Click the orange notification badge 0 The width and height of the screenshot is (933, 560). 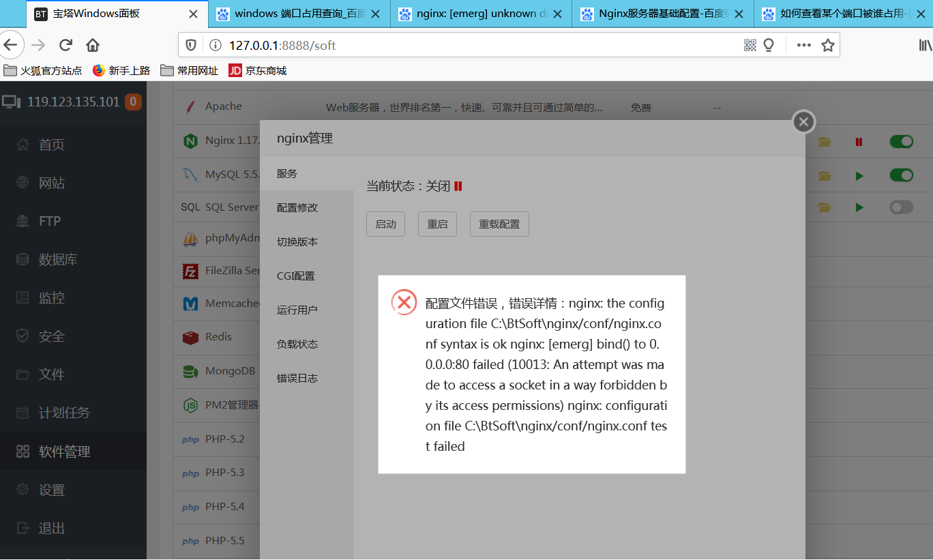(133, 102)
